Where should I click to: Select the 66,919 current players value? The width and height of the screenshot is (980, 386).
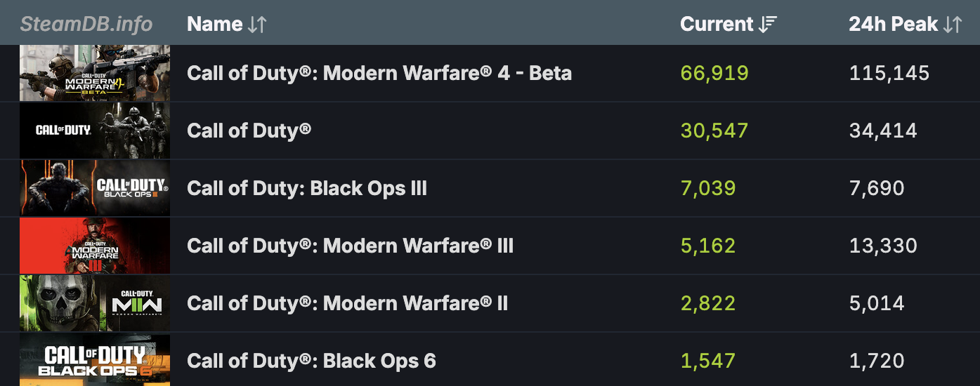[x=714, y=73]
